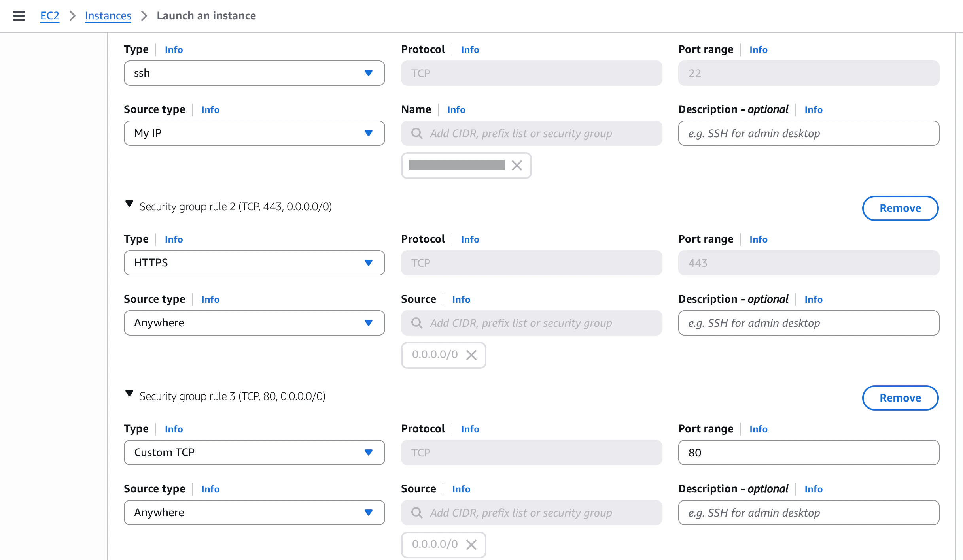The height and width of the screenshot is (560, 963).
Task: Navigate to Instances breadcrumb link
Action: [x=108, y=16]
